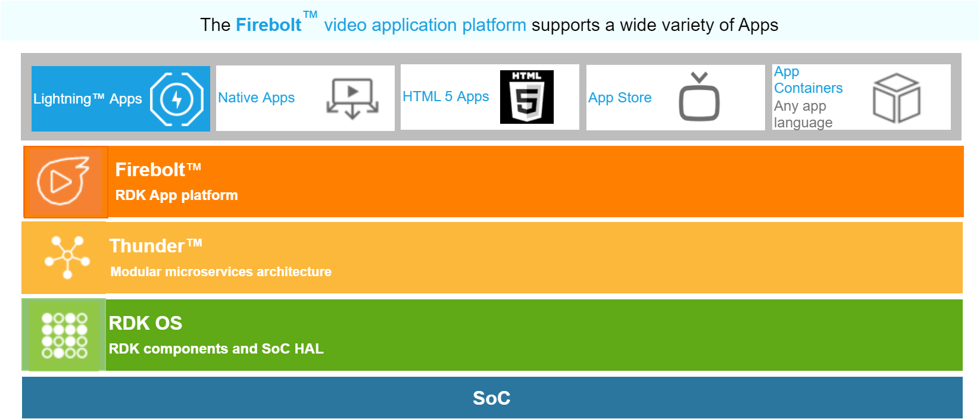
Task: Select the Lightning™ Apps label
Action: (88, 99)
